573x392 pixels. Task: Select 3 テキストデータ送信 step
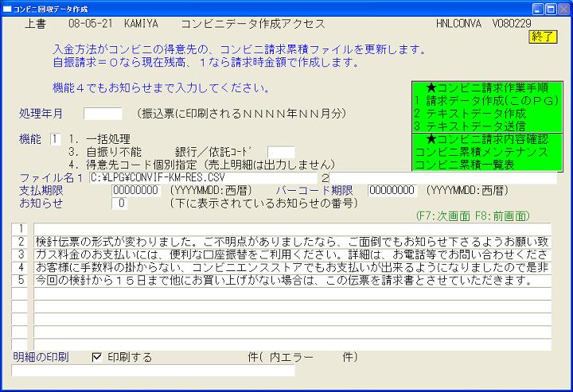tap(470, 126)
